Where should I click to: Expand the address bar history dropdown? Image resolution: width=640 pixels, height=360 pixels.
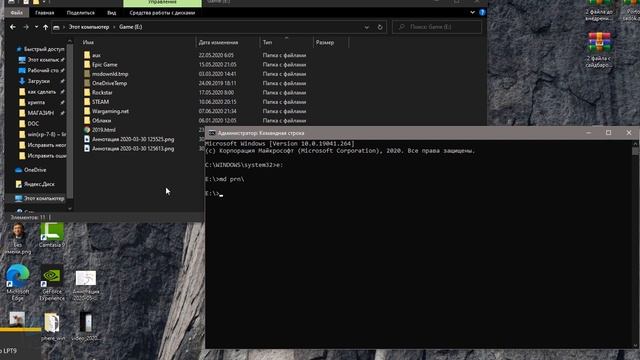click(x=367, y=27)
